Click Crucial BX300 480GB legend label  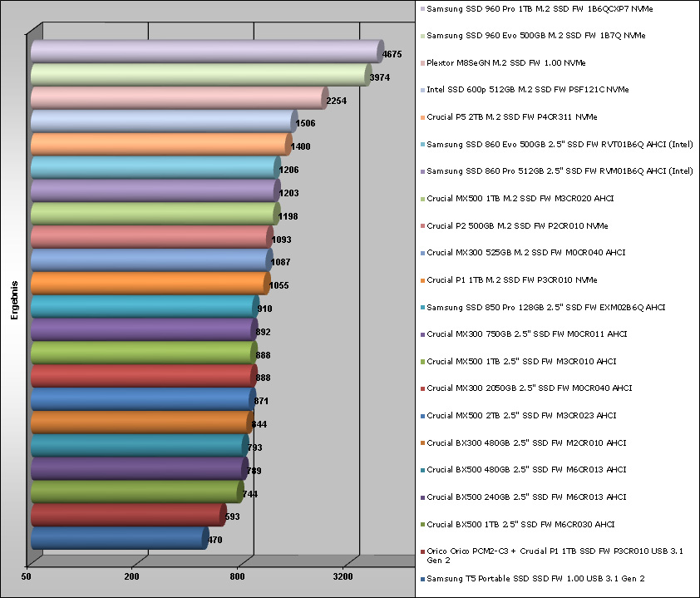coord(526,443)
